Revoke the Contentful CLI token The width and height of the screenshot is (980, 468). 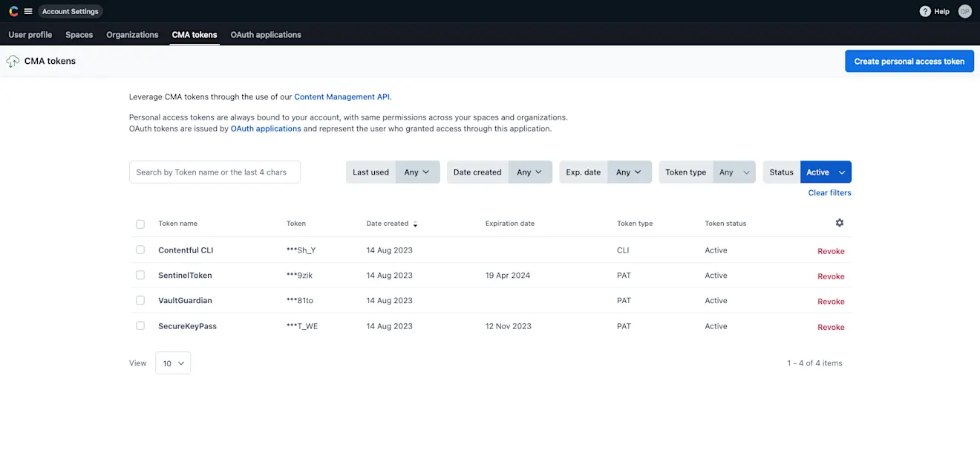[x=831, y=251]
